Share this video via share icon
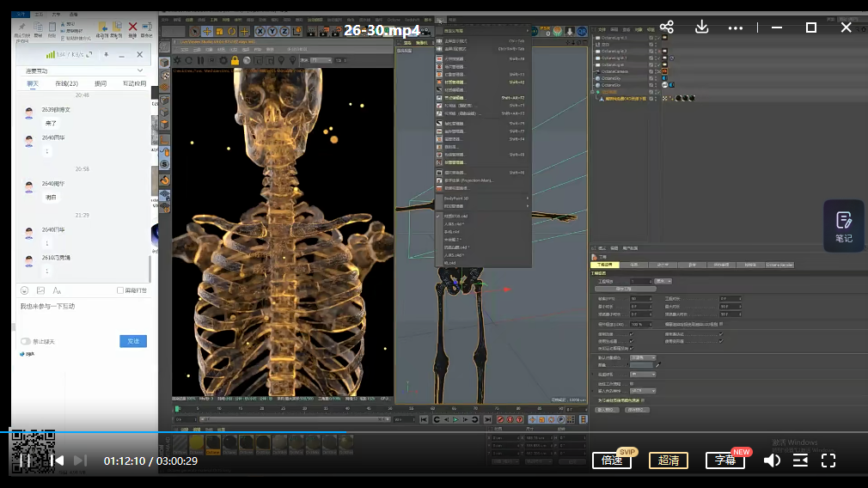 [x=667, y=27]
